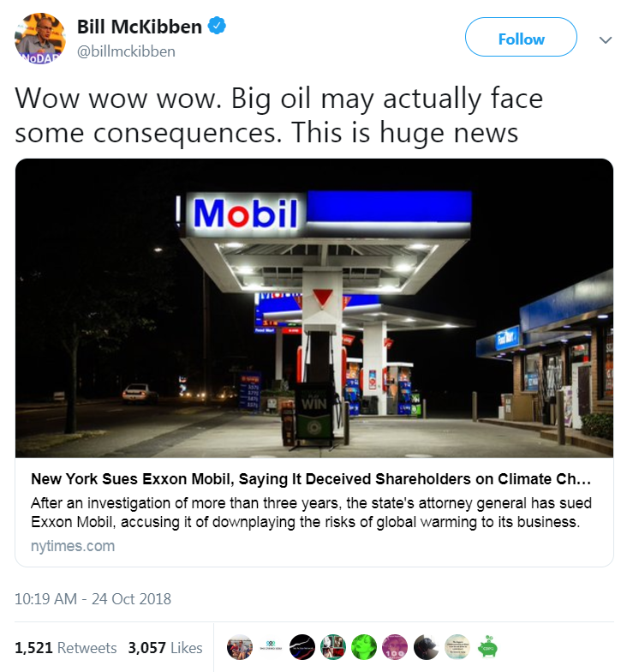Click the nytimes.com source link
The width and height of the screenshot is (633, 672).
coord(73,545)
